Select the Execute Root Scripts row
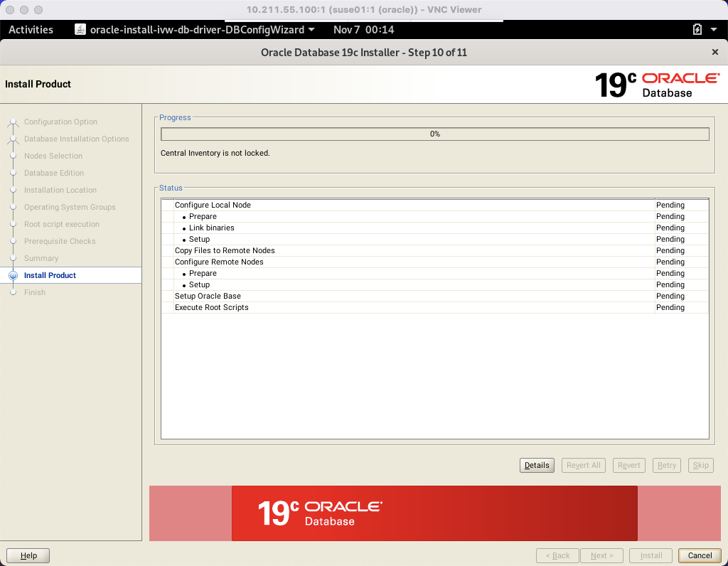 [434, 307]
